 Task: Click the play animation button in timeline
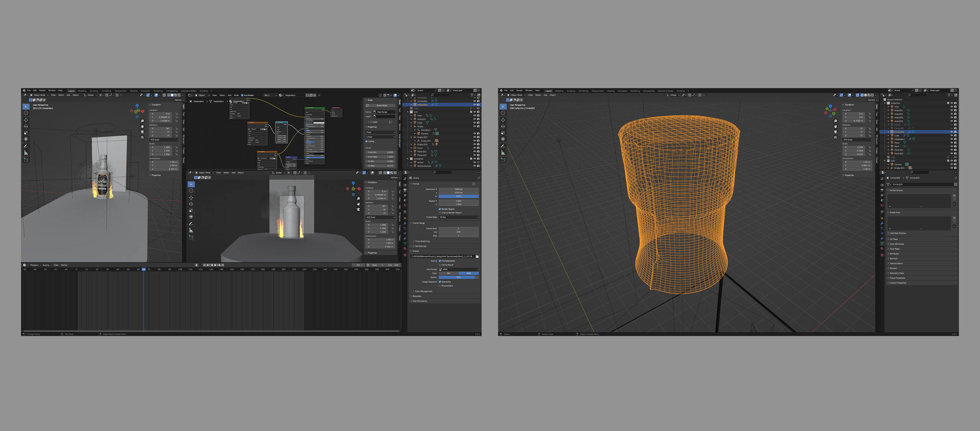click(x=216, y=265)
